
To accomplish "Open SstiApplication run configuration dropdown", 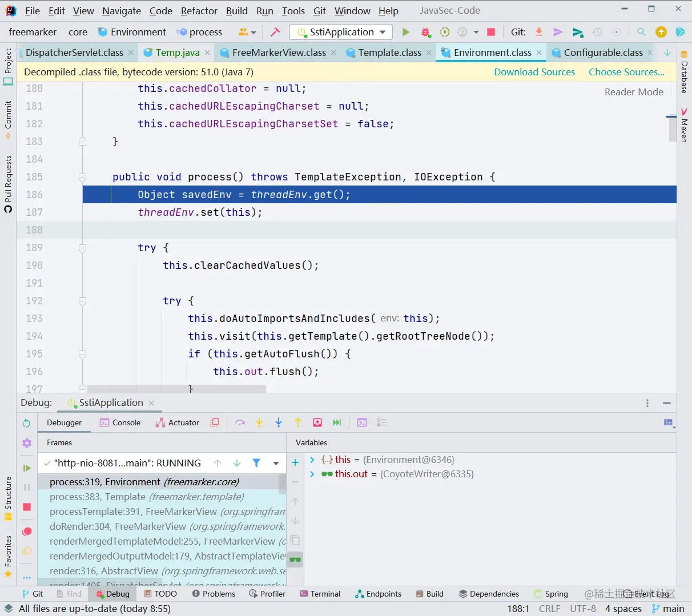I will 341,32.
